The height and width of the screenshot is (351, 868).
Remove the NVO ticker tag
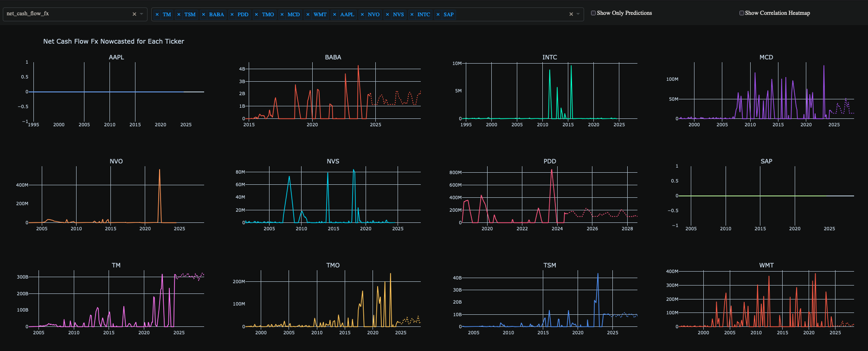pos(362,14)
